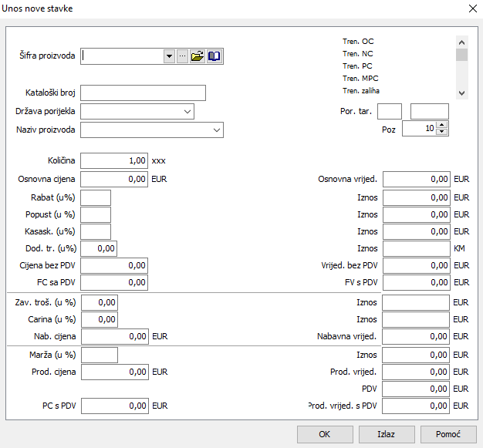Click the open folder icon beside Šifra proizvoda
The height and width of the screenshot is (448, 483).
(198, 56)
